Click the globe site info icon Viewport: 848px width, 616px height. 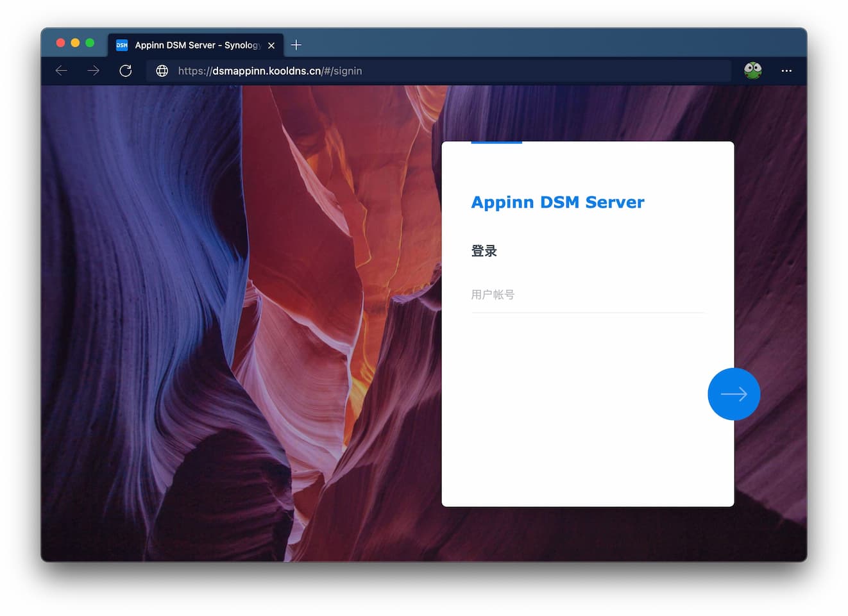(162, 71)
